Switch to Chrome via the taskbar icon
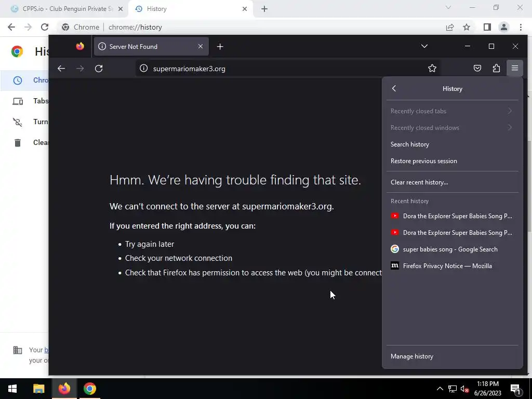 [90, 389]
